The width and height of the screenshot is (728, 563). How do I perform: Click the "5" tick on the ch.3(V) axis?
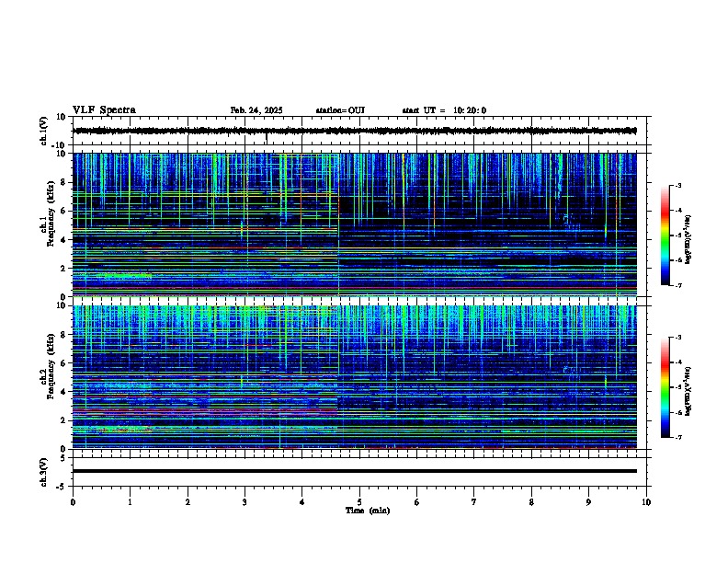[x=63, y=458]
